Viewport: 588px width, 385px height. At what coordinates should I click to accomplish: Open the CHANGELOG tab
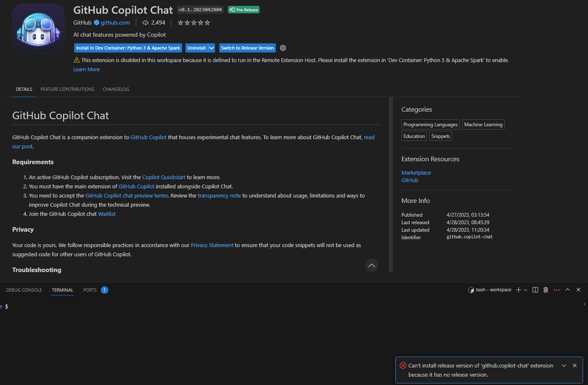(x=115, y=89)
